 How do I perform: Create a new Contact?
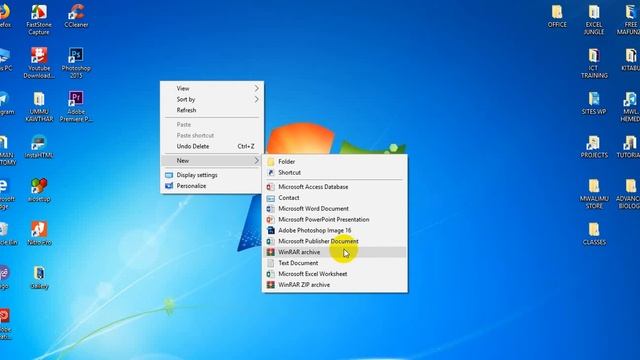(x=335, y=198)
